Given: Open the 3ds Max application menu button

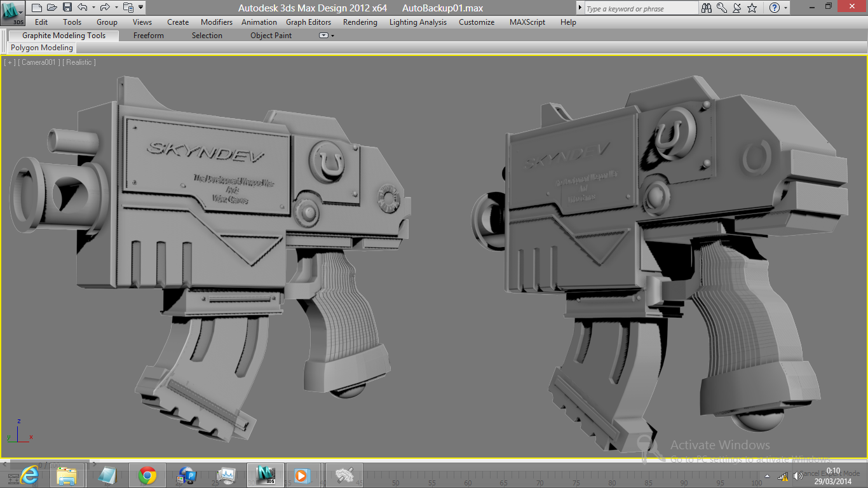Looking at the screenshot, I should click(13, 13).
